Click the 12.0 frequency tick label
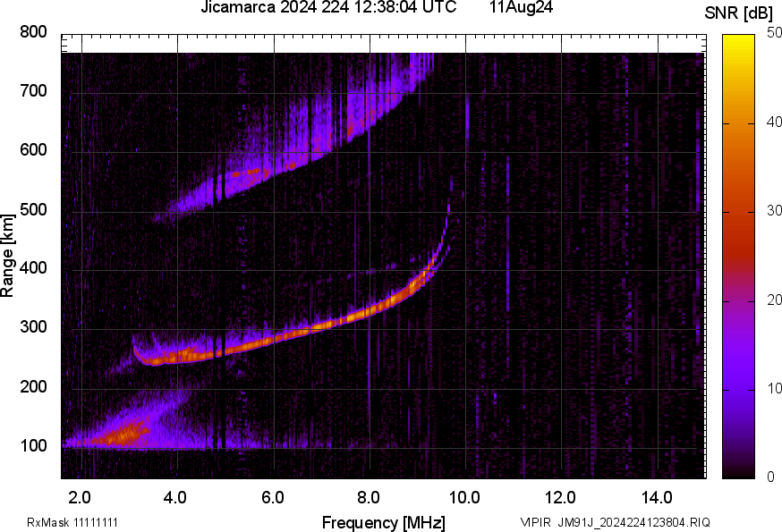 click(x=561, y=497)
